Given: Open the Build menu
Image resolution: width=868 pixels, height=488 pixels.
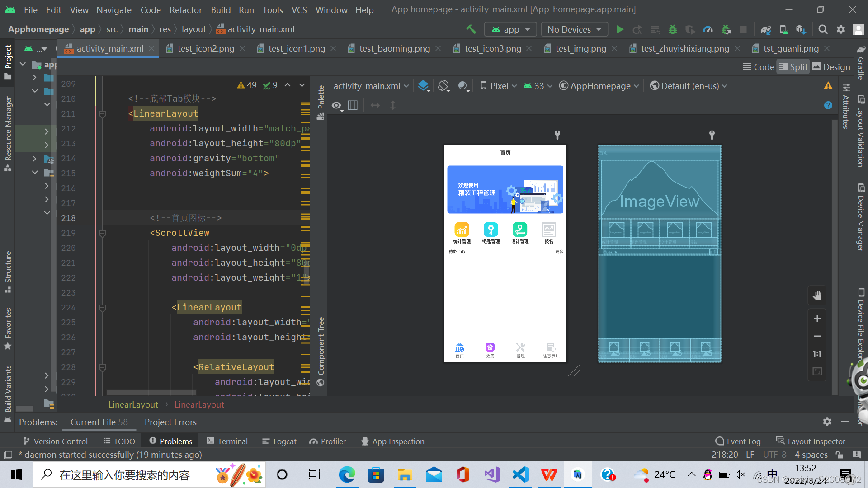Looking at the screenshot, I should (x=221, y=9).
